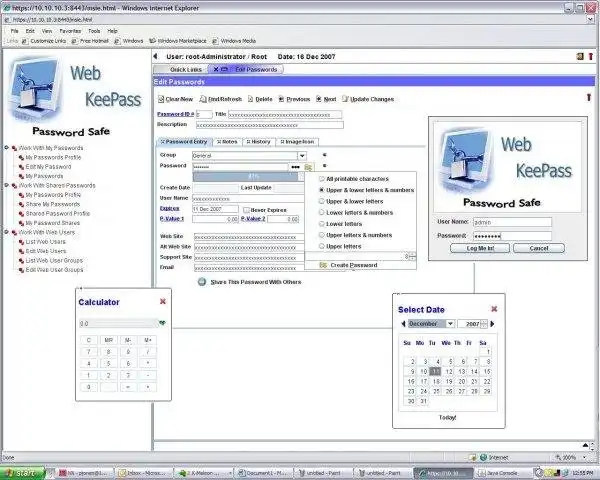
Task: Open the December month dropdown
Action: click(x=450, y=324)
